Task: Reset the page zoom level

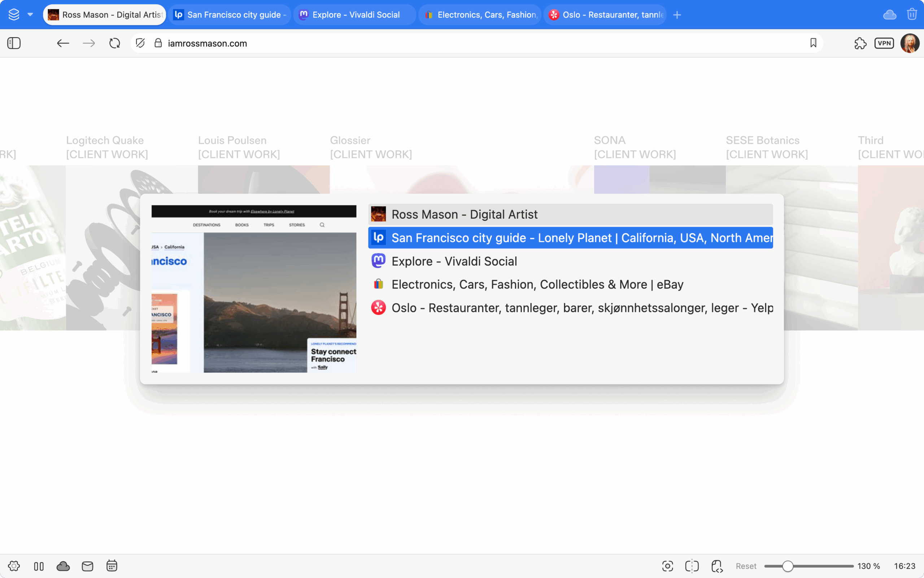Action: (x=746, y=566)
